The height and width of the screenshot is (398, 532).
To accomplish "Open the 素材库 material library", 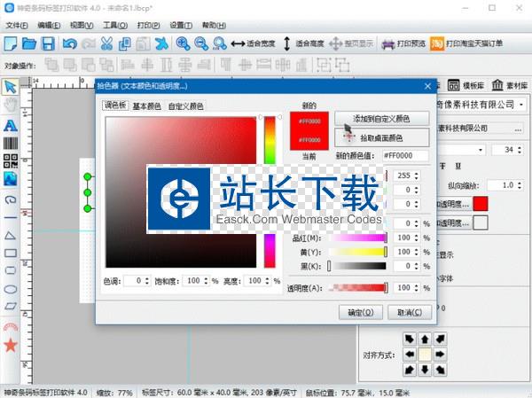I will (510, 85).
